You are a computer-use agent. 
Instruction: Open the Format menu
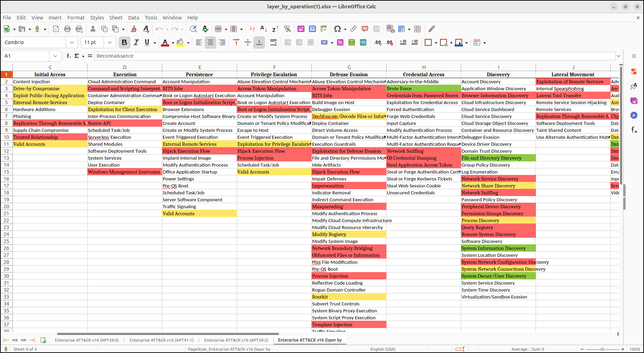(x=76, y=18)
